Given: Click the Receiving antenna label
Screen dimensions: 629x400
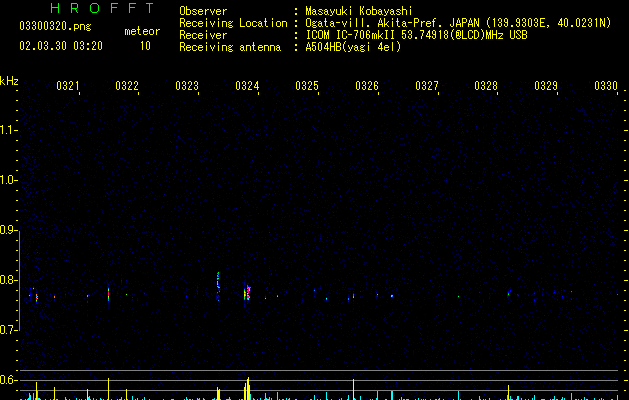Looking at the screenshot, I should click(x=230, y=47).
